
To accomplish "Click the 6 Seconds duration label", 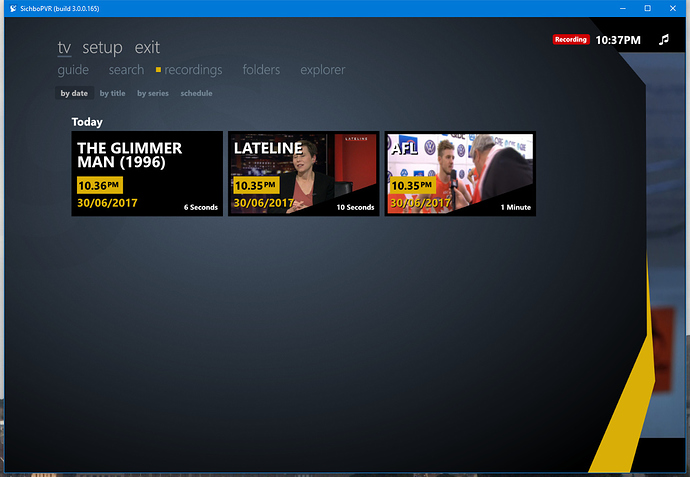I will click(201, 207).
